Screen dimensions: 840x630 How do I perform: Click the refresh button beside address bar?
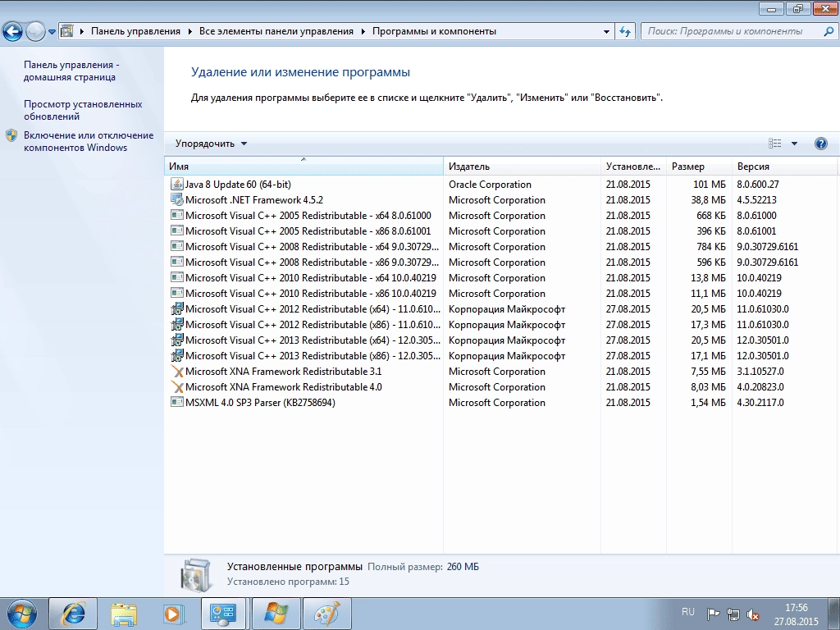point(624,31)
